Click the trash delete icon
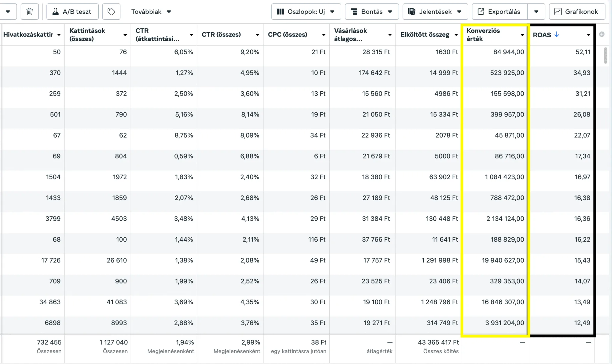612x364 pixels. 30,12
